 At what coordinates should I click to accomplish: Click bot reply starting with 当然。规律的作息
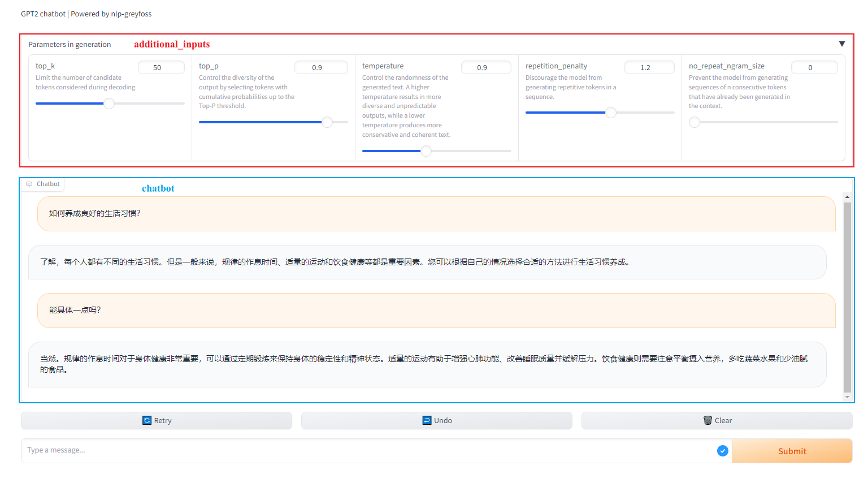(427, 364)
